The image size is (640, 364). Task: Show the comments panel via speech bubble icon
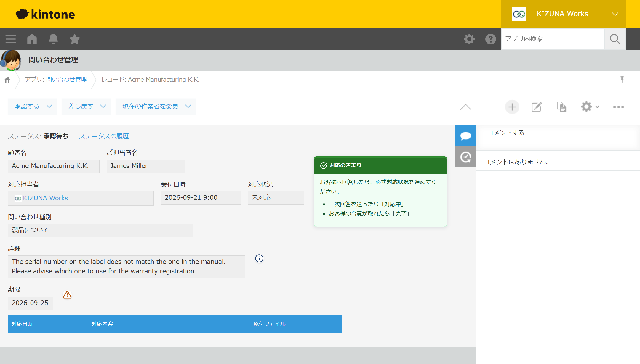(466, 136)
